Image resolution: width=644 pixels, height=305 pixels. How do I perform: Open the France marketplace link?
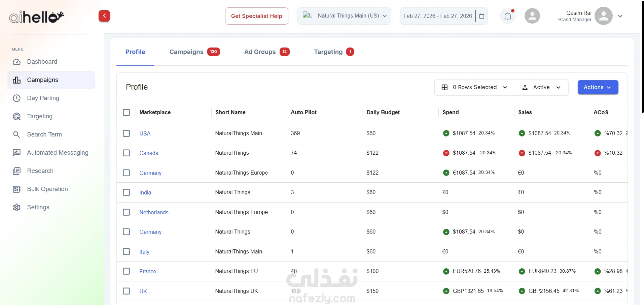point(148,271)
